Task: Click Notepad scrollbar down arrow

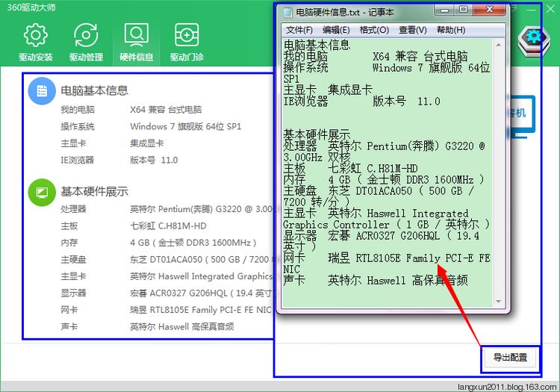Action: [x=498, y=302]
